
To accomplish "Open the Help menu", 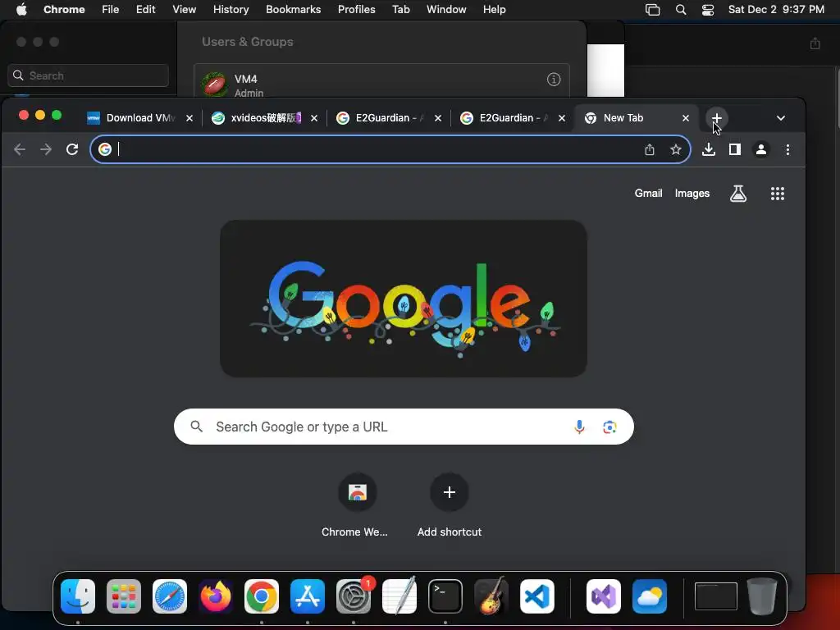I will 494,9.
